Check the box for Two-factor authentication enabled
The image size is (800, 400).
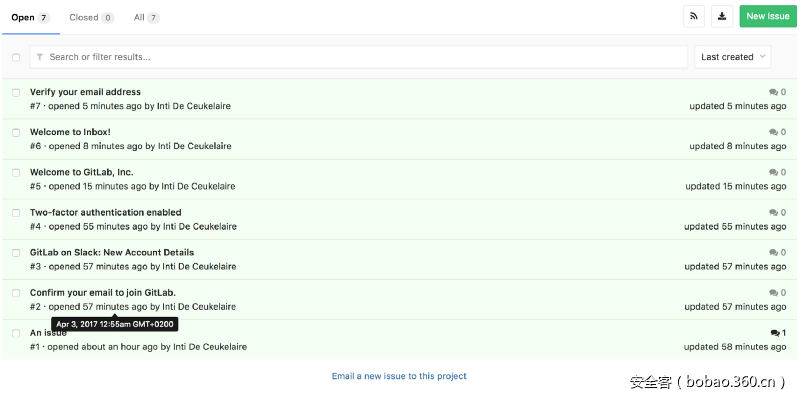click(16, 213)
